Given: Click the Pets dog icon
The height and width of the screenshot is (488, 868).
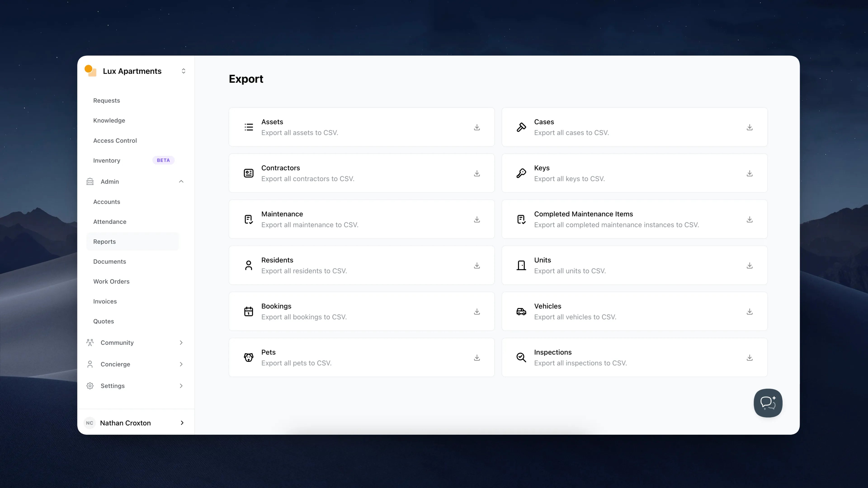Looking at the screenshot, I should [248, 358].
